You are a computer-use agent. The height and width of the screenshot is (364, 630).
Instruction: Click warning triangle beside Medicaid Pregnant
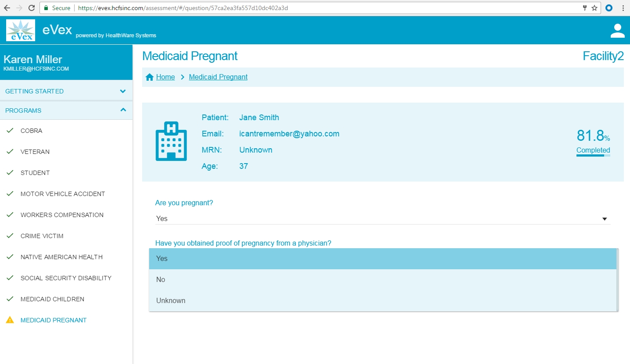click(x=10, y=320)
